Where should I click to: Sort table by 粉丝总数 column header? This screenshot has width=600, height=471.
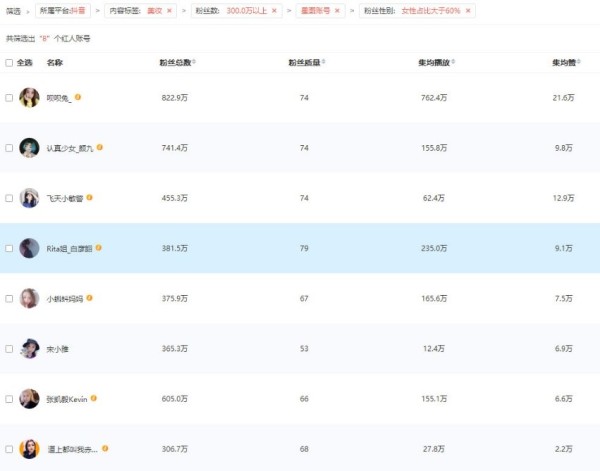(174, 62)
